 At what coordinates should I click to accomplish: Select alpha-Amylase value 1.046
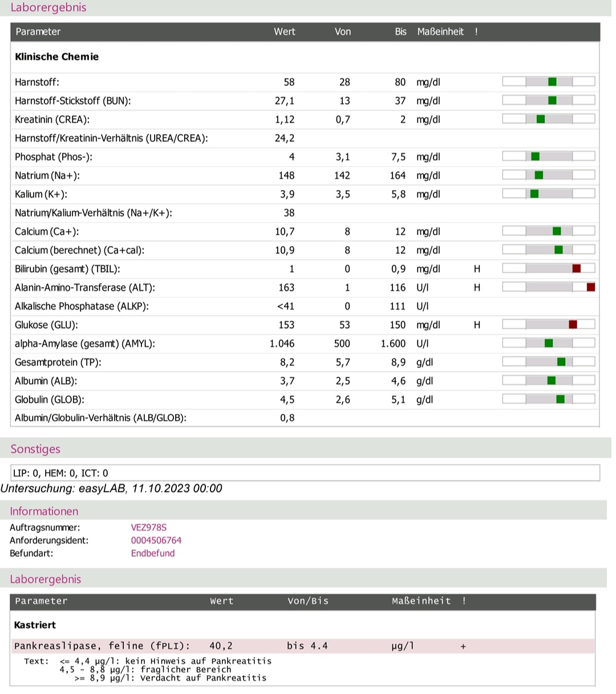[282, 344]
